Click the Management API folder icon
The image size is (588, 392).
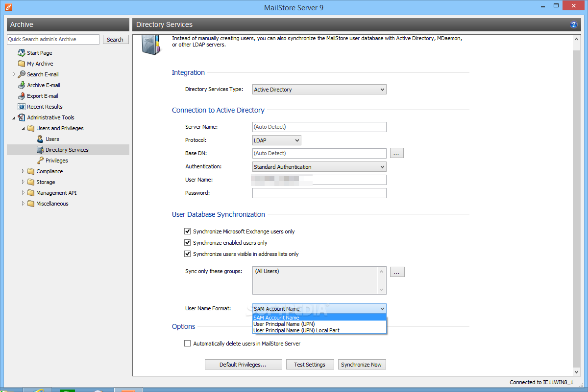pos(31,193)
